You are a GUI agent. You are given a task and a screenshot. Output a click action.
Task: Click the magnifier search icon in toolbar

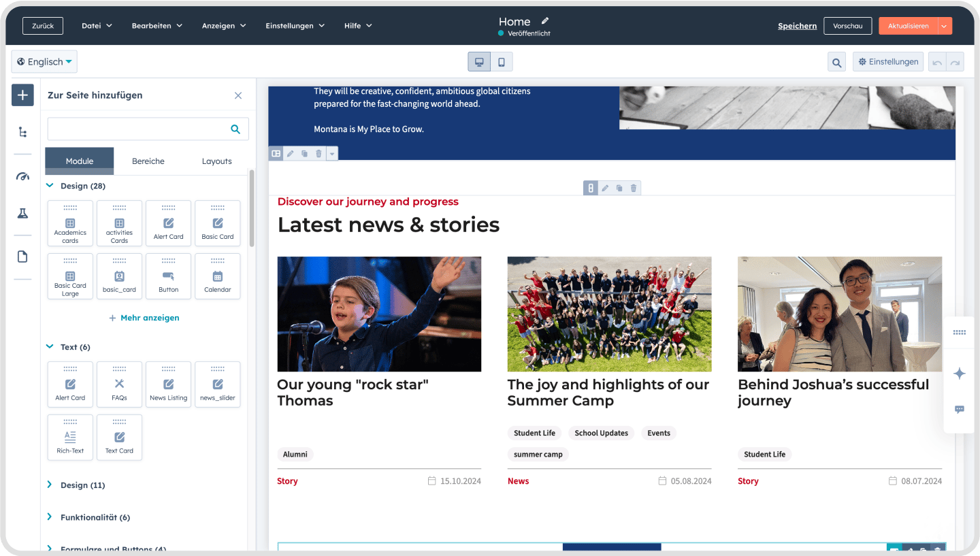pyautogui.click(x=836, y=63)
